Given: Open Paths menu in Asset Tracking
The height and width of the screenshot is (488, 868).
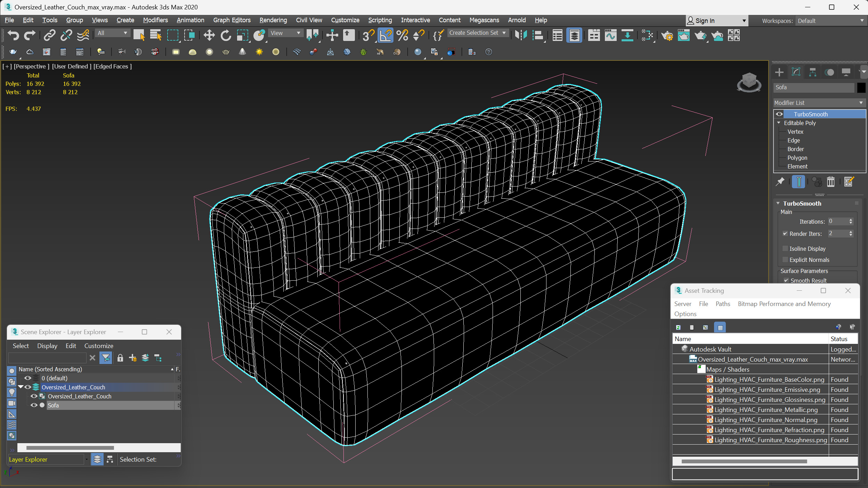Looking at the screenshot, I should pyautogui.click(x=722, y=304).
